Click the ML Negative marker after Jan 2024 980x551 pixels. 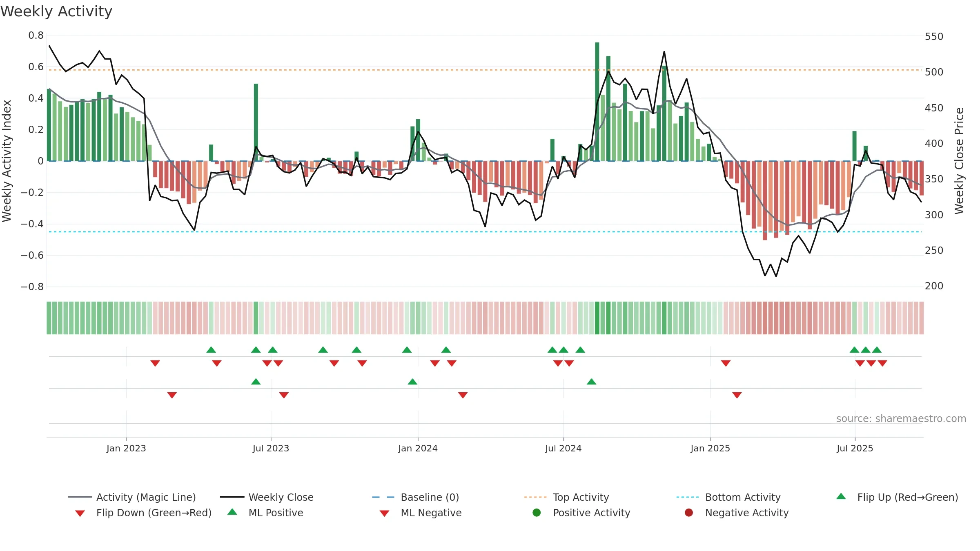coord(463,395)
